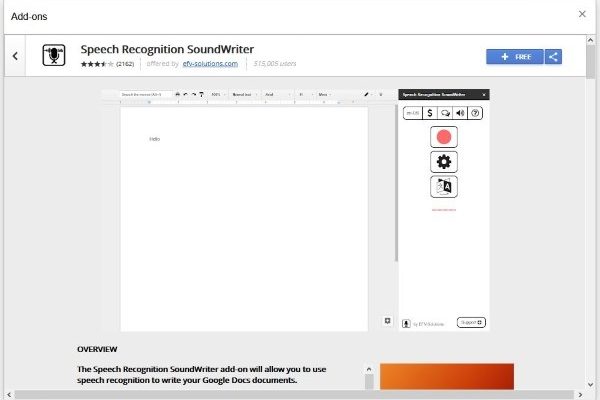600x400 pixels.
Task: Click the menu search field in toolbar
Action: point(145,94)
